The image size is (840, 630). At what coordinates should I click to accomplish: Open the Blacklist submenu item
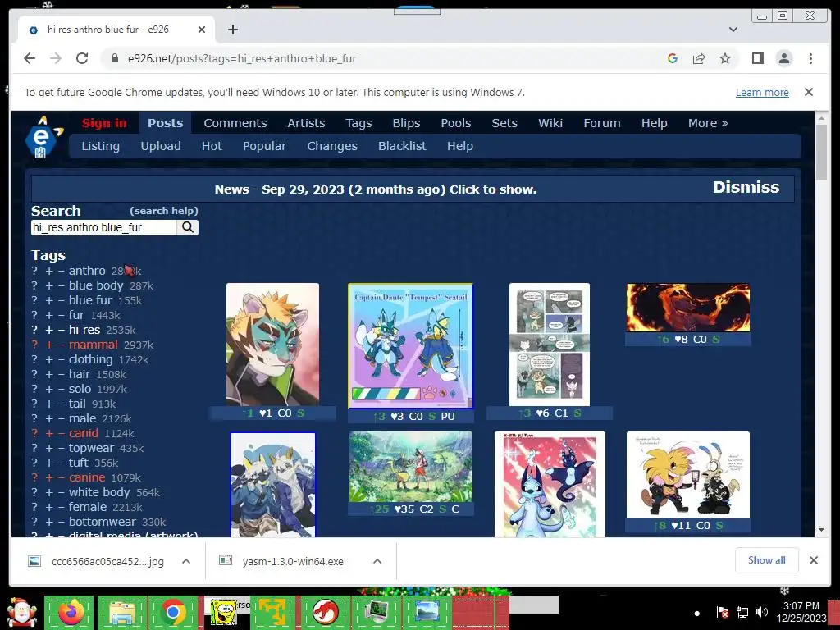pyautogui.click(x=402, y=146)
